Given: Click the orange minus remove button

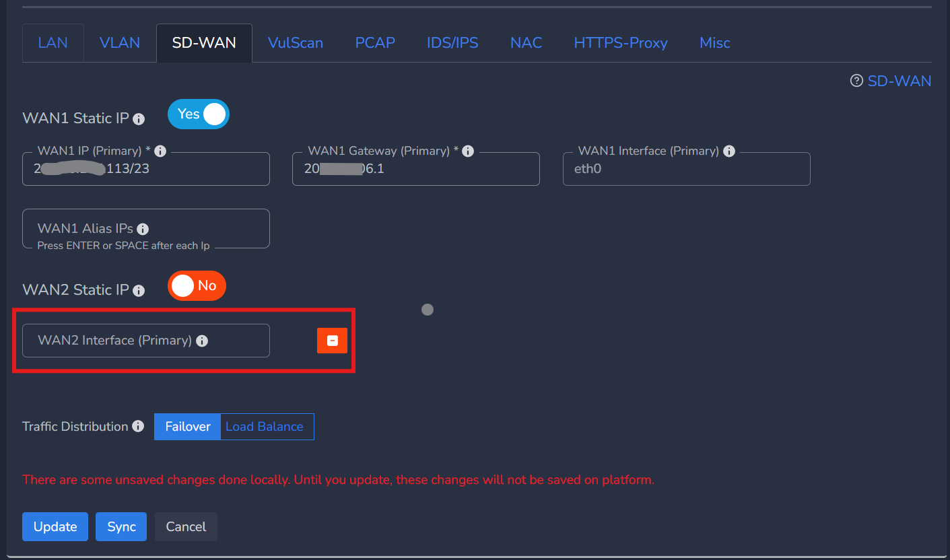Looking at the screenshot, I should pos(332,341).
